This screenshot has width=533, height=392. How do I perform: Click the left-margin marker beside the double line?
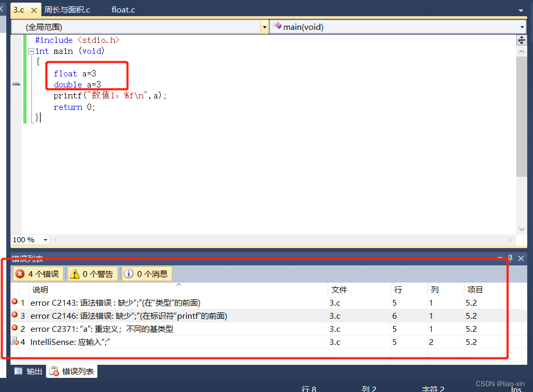pyautogui.click(x=16, y=84)
